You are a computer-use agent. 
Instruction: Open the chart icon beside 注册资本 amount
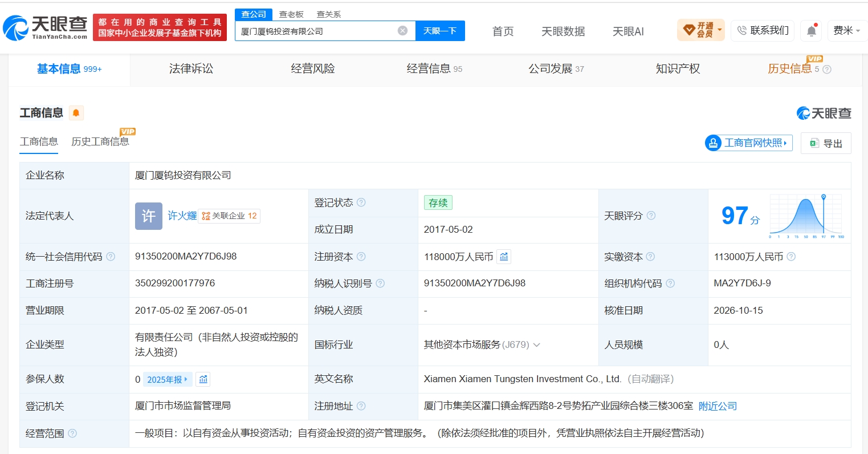click(504, 257)
